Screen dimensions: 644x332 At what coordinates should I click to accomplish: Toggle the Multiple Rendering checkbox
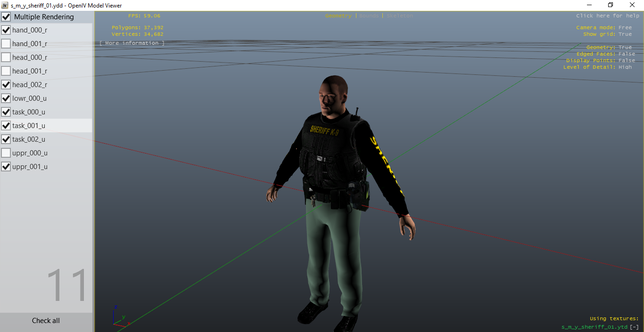pos(6,17)
